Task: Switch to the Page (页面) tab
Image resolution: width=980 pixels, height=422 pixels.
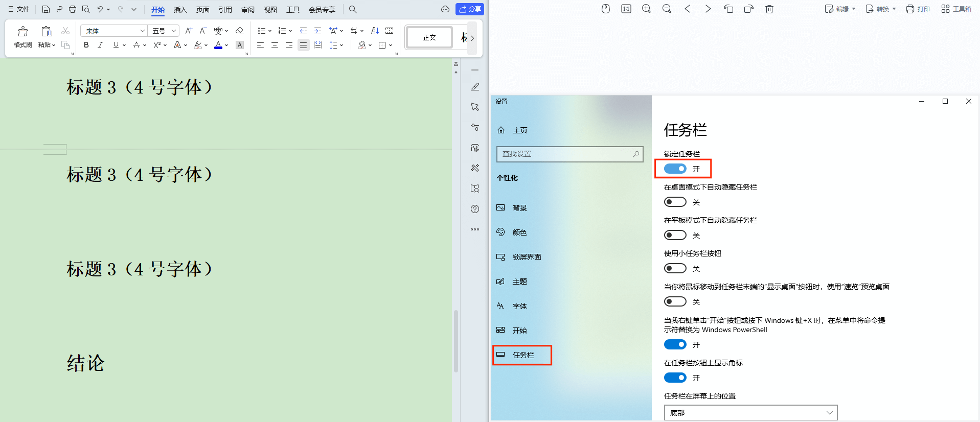Action: pyautogui.click(x=202, y=10)
